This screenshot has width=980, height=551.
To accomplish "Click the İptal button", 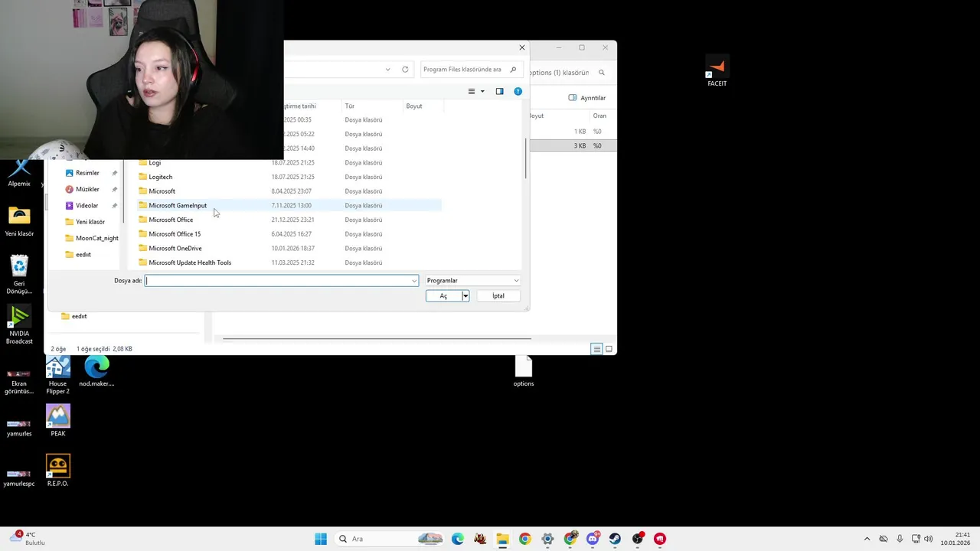I will (498, 296).
